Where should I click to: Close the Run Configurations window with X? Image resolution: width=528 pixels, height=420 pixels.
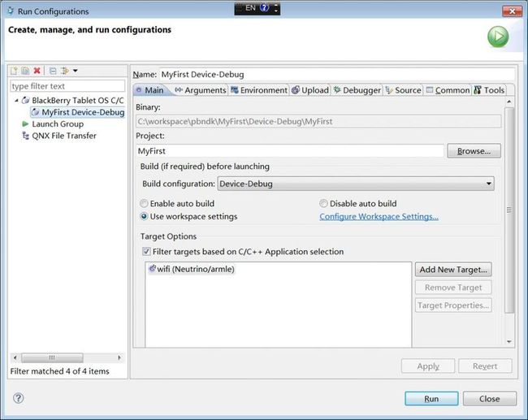(512, 11)
